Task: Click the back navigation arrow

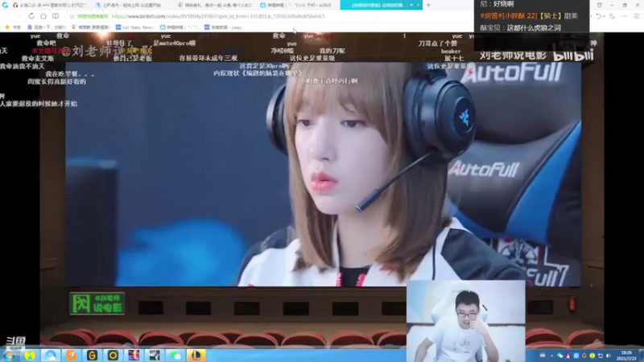Action: pos(7,16)
